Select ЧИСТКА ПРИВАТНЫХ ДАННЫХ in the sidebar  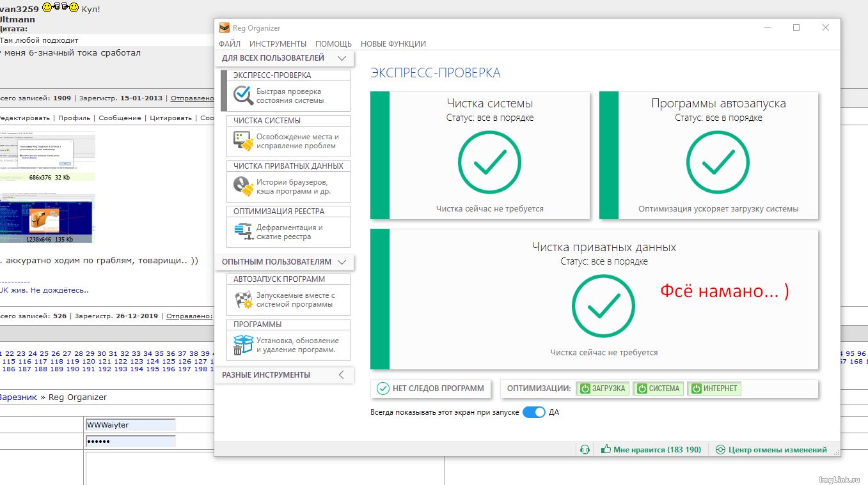[288, 181]
